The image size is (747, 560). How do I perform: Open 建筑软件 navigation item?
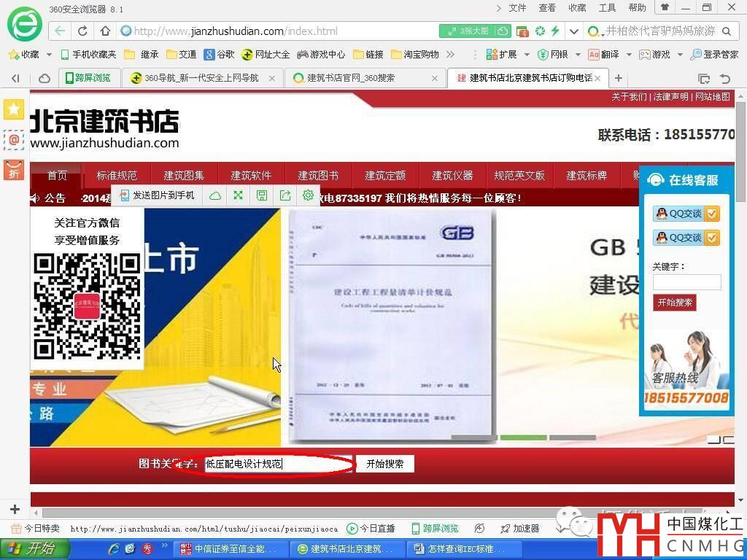[251, 175]
